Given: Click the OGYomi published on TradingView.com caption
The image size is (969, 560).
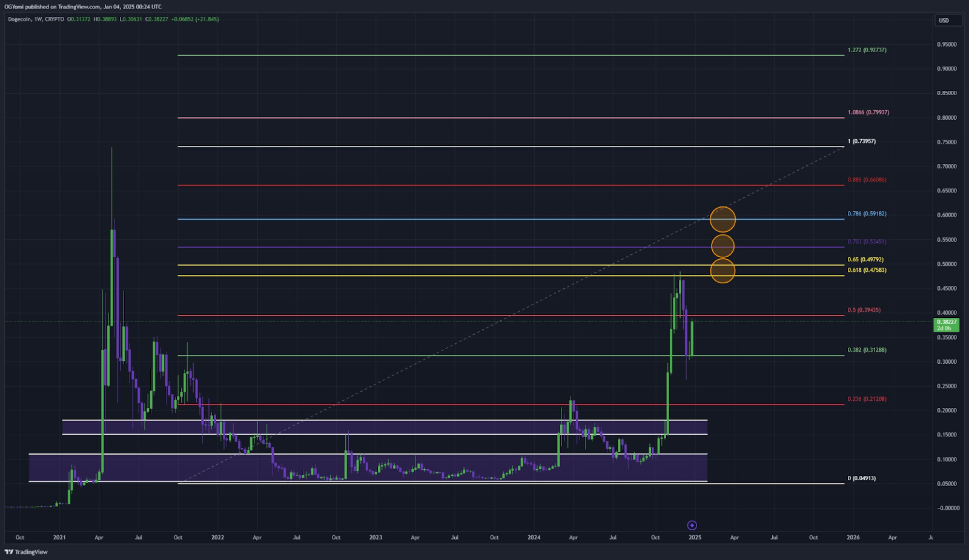Looking at the screenshot, I should [83, 7].
